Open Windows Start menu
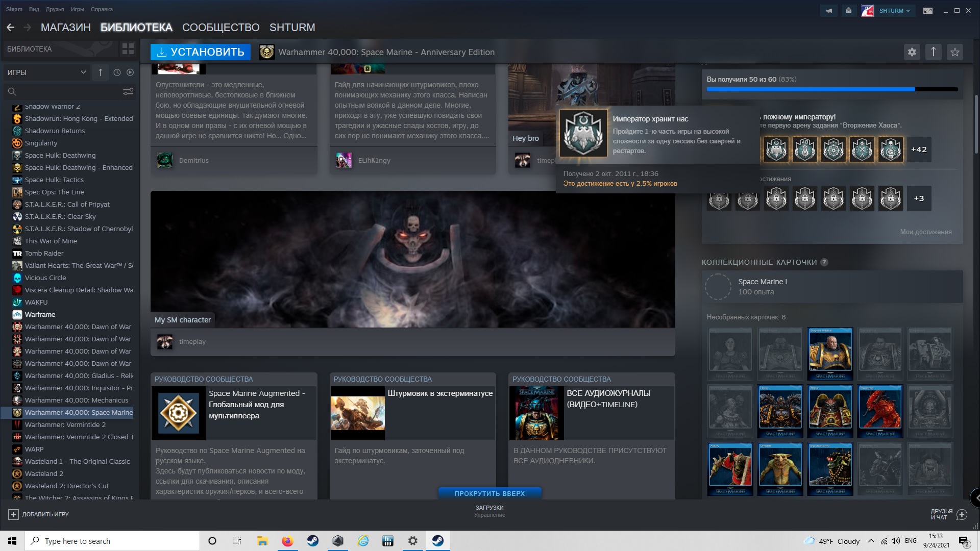This screenshot has width=980, height=551. 12,541
